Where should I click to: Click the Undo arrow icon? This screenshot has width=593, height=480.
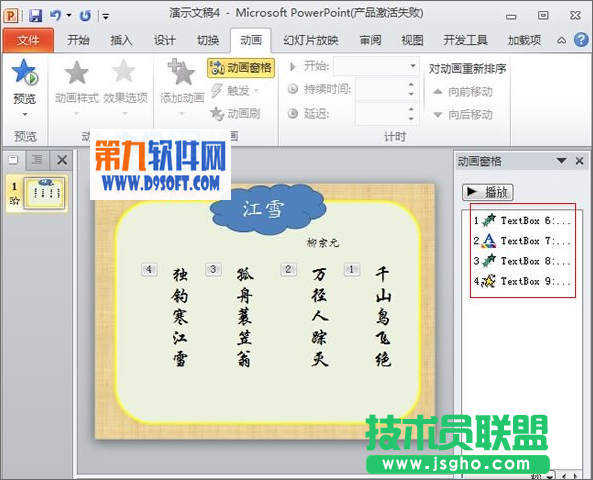click(56, 15)
